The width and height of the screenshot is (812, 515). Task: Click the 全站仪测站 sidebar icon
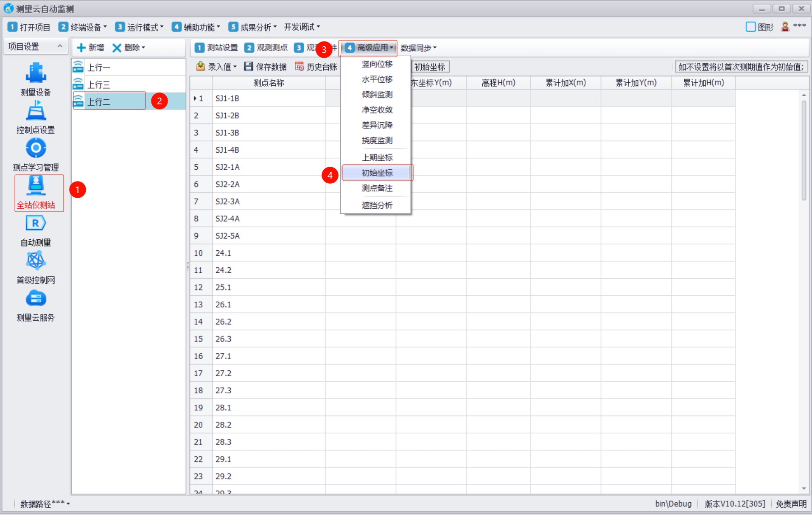pos(36,186)
